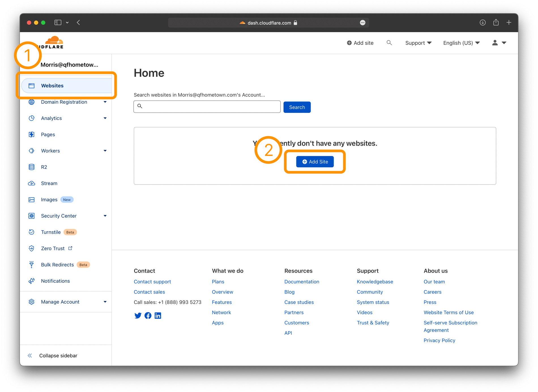Click the page options ellipsis in address bar
The height and width of the screenshot is (392, 538).
(x=362, y=23)
